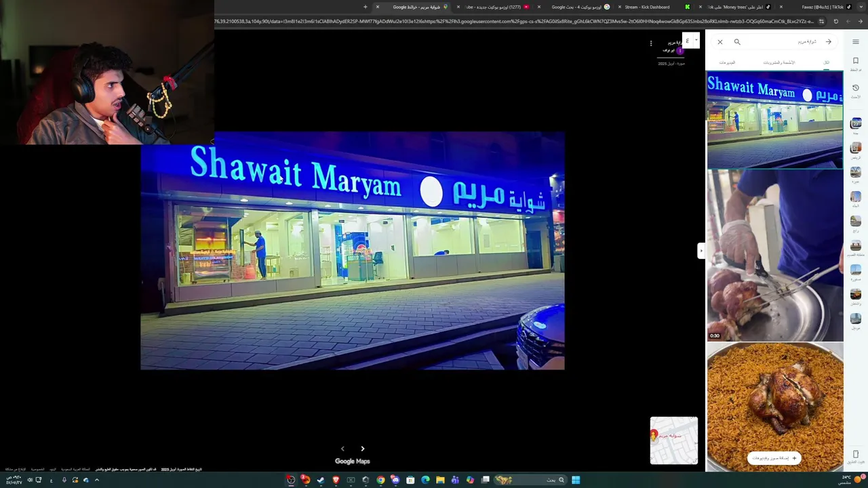Open the Riyadh recent place icon in sidebar
This screenshot has height=488, width=868.
point(856,149)
